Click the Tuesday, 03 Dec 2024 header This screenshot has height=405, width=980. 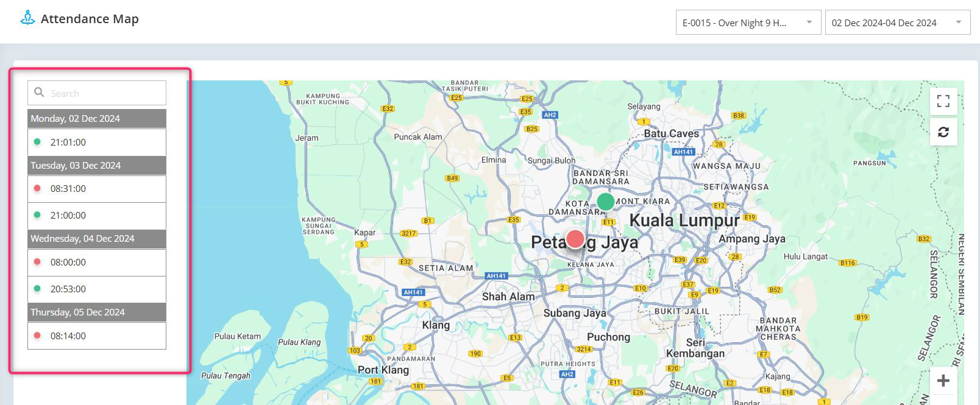[x=97, y=165]
